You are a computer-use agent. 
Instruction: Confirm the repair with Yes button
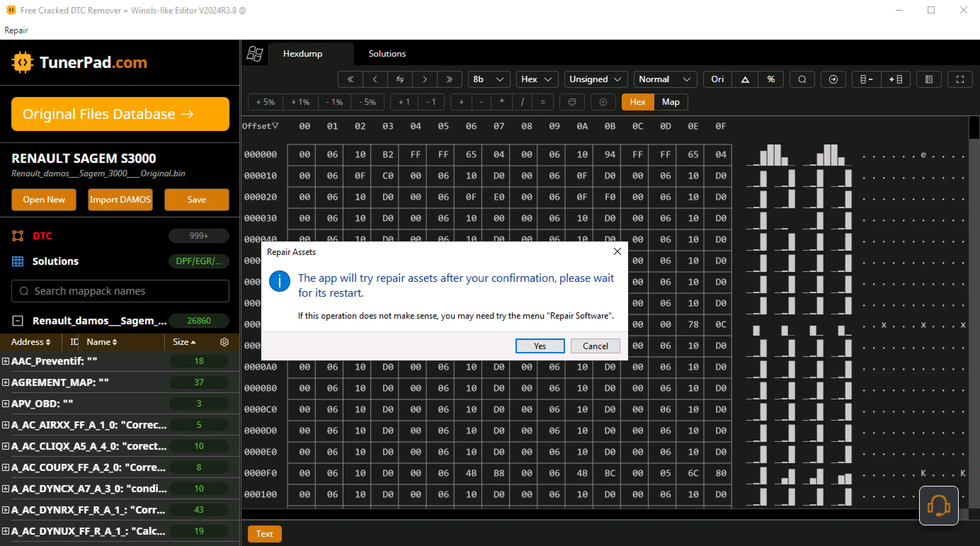(540, 346)
